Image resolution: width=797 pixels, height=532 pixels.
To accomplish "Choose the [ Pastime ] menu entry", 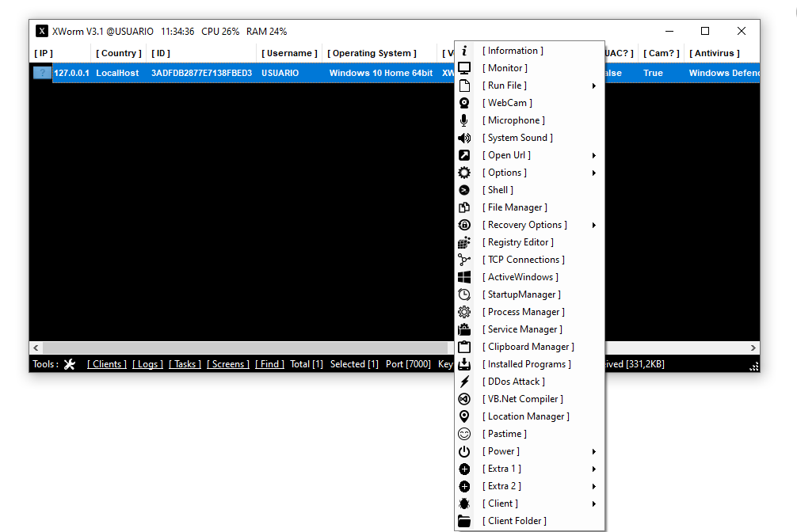I will 529,434.
